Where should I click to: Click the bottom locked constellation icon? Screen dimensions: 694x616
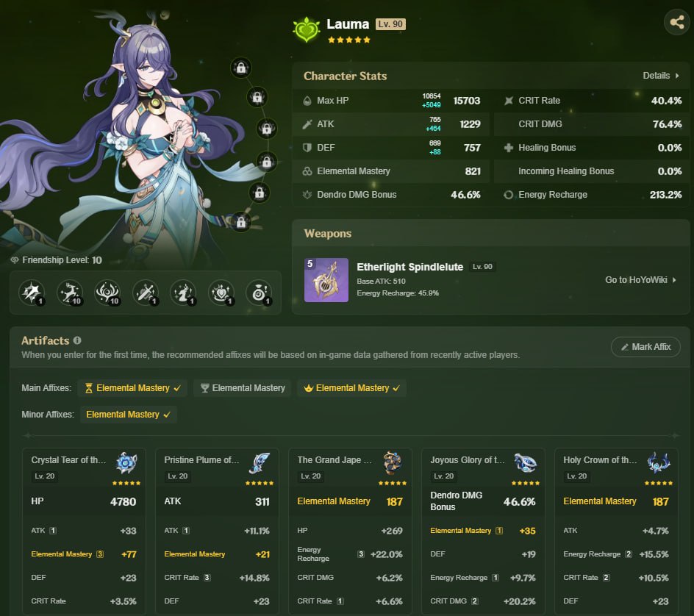(x=241, y=222)
